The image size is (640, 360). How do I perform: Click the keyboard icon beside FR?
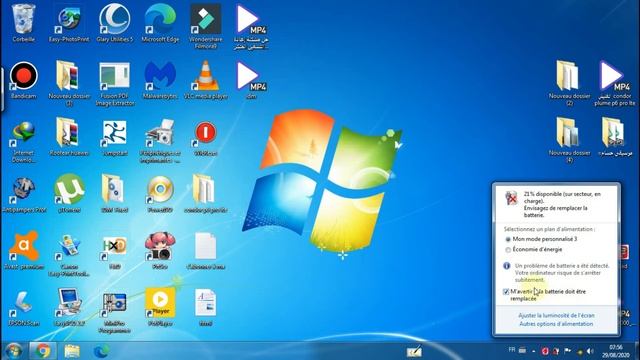click(522, 350)
